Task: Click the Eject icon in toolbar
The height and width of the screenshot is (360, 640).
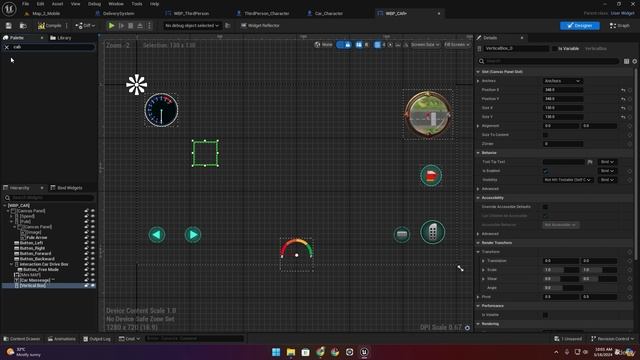Action: pos(140,26)
